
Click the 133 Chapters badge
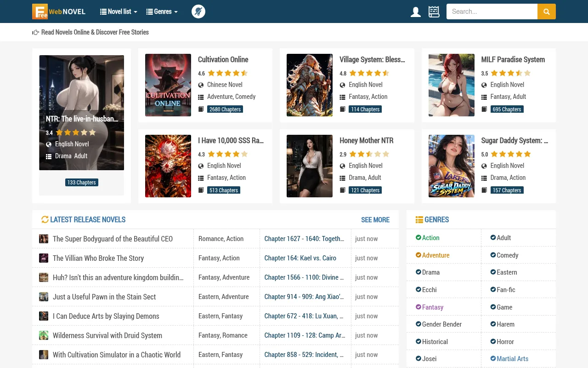pyautogui.click(x=82, y=183)
